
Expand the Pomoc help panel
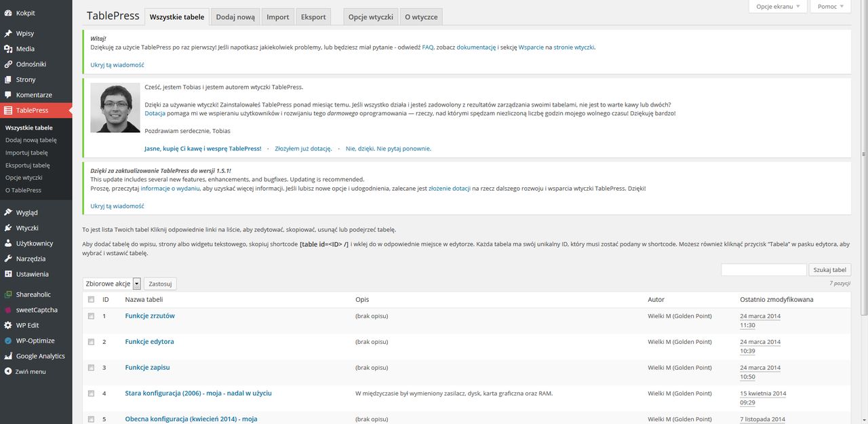pyautogui.click(x=831, y=6)
